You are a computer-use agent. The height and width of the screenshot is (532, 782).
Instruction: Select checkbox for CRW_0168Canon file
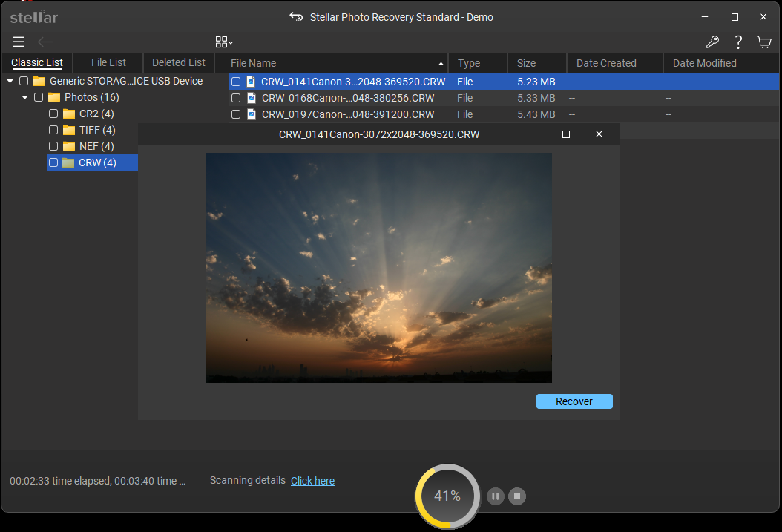point(236,98)
